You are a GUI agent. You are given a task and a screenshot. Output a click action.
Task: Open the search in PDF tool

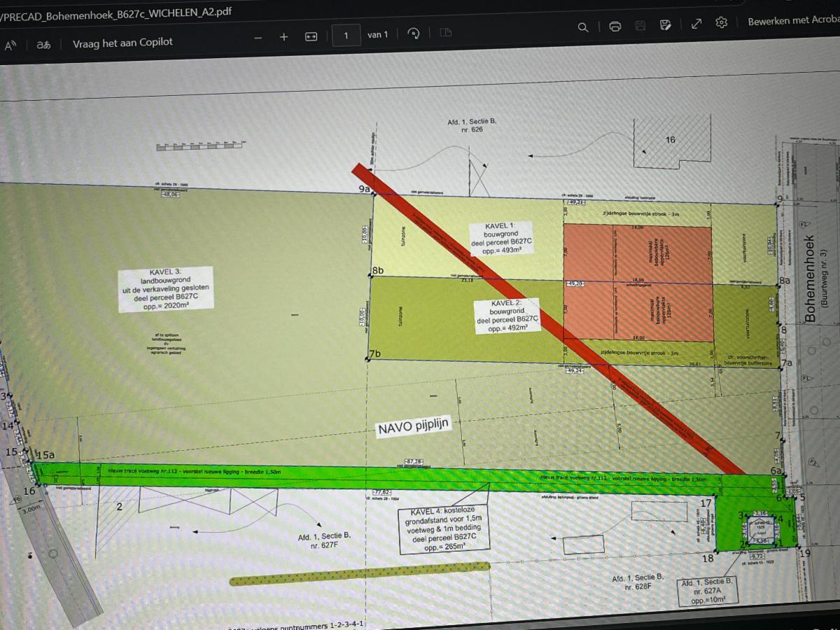582,27
